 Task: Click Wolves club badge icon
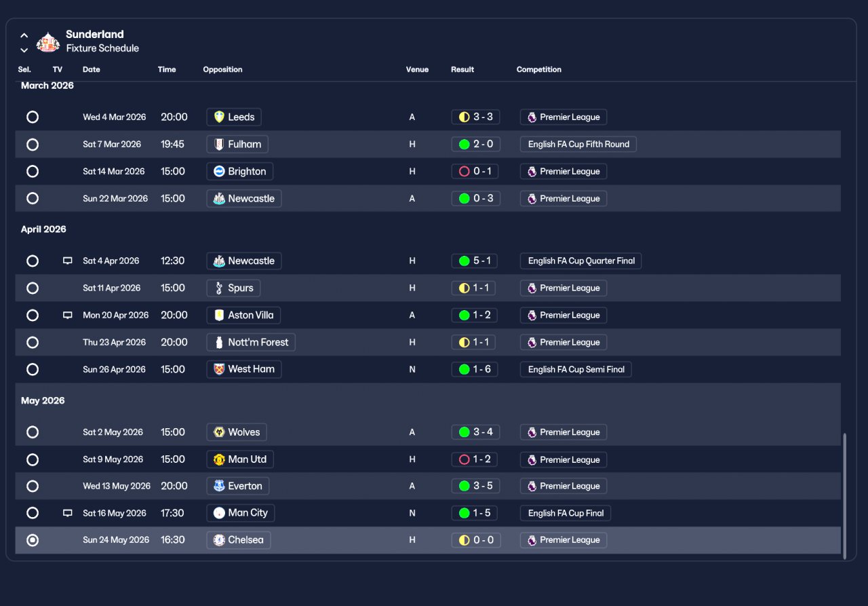pyautogui.click(x=219, y=432)
